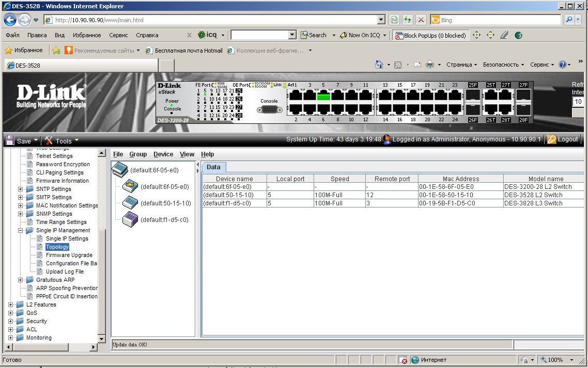Open the Страница dropdown menu
Image resolution: width=588 pixels, height=368 pixels.
pos(461,65)
